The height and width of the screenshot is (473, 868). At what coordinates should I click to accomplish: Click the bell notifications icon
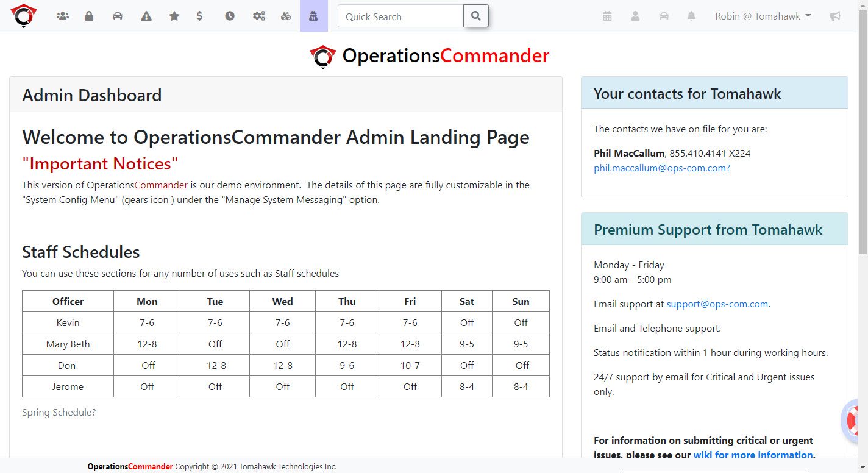(x=691, y=16)
